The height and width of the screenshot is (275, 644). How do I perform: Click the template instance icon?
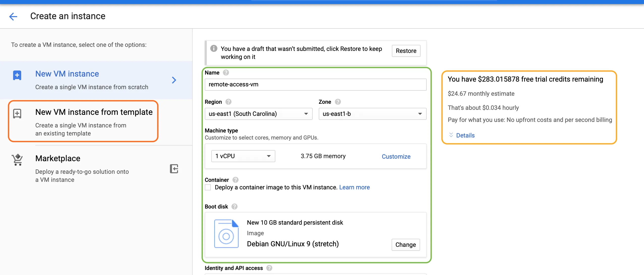[17, 114]
